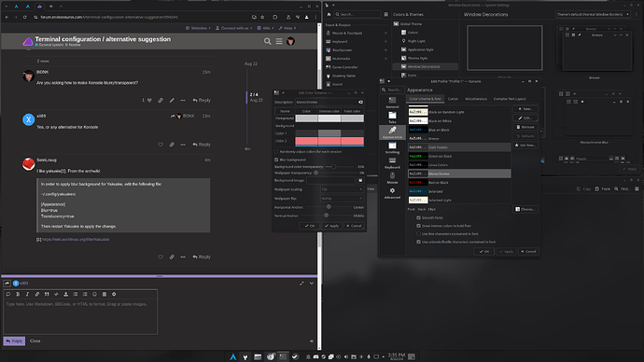644x362 pixels.
Task: Toggle Smooth fonts checkbox
Action: [x=418, y=217]
